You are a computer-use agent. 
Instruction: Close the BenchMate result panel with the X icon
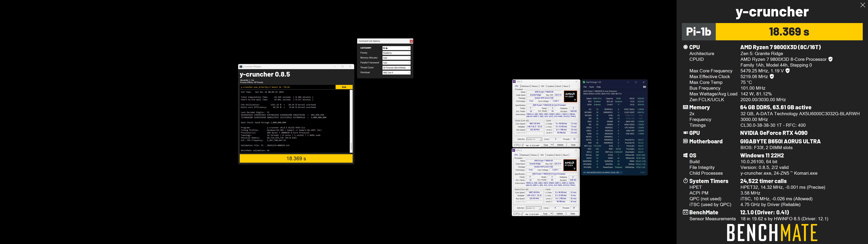pyautogui.click(x=863, y=5)
